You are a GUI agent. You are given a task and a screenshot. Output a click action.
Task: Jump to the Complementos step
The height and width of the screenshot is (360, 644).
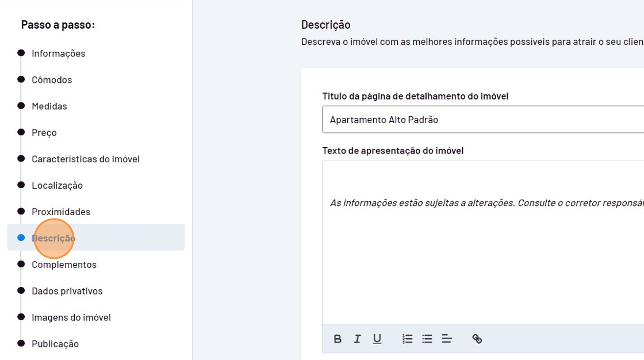point(64,265)
